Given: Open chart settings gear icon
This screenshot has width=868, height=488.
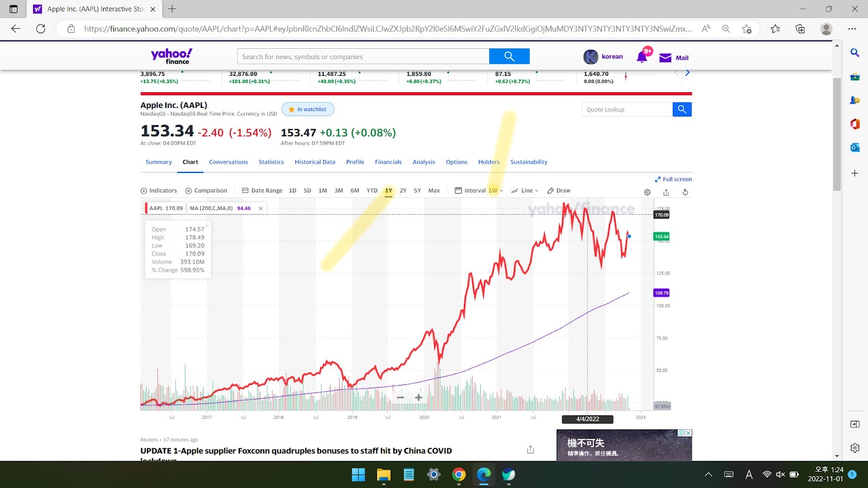Looking at the screenshot, I should coord(647,192).
